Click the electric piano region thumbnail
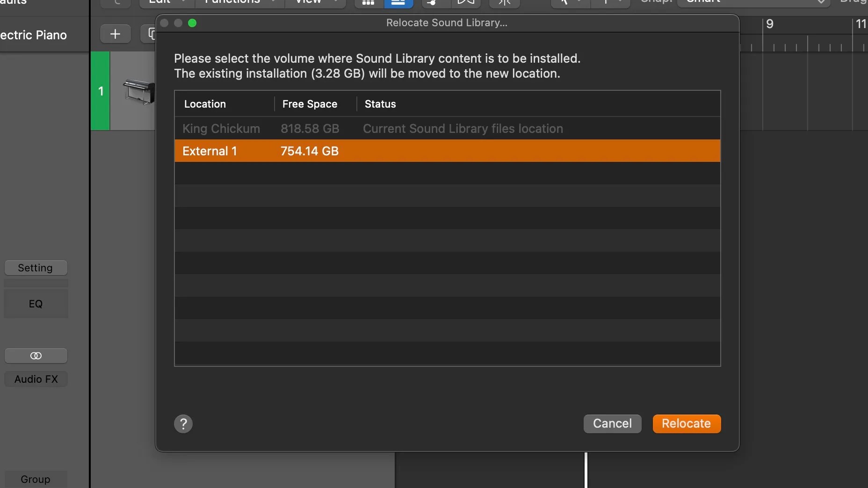Image resolution: width=868 pixels, height=488 pixels. [x=137, y=92]
